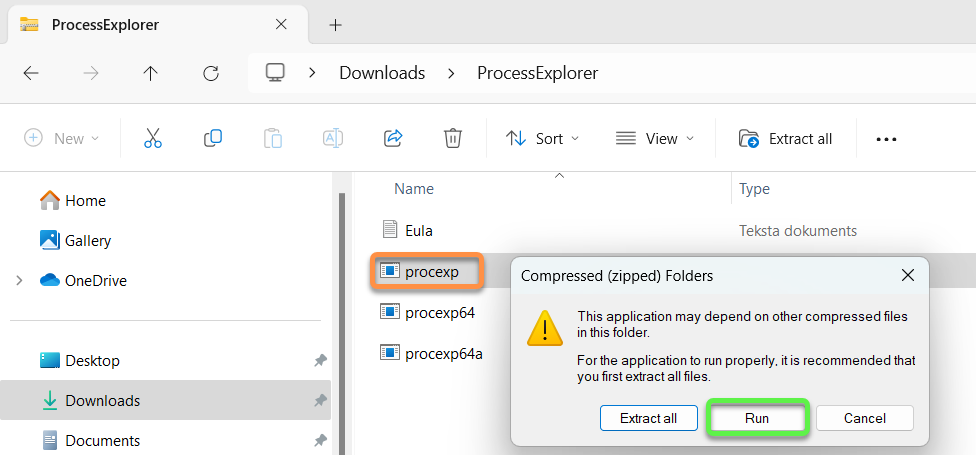
Task: Click the Paste clipboard icon
Action: coord(273,138)
